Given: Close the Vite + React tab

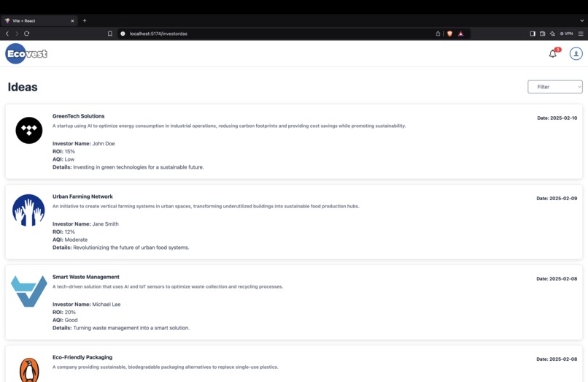Looking at the screenshot, I should [x=72, y=20].
